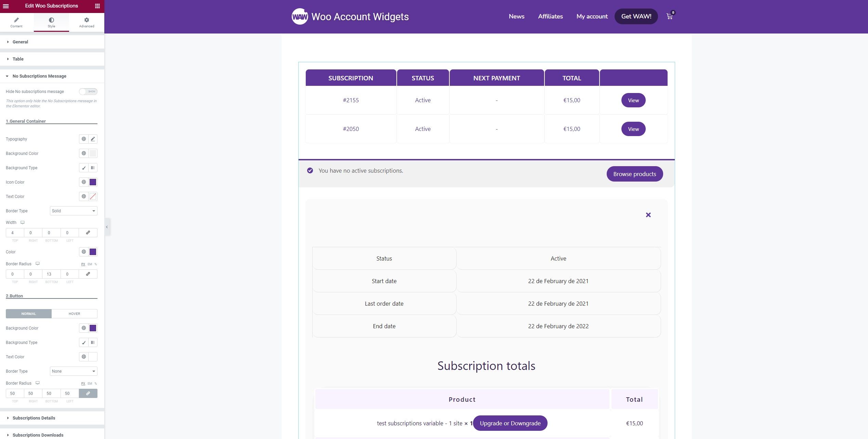Select the HOVER button state tab

point(75,314)
